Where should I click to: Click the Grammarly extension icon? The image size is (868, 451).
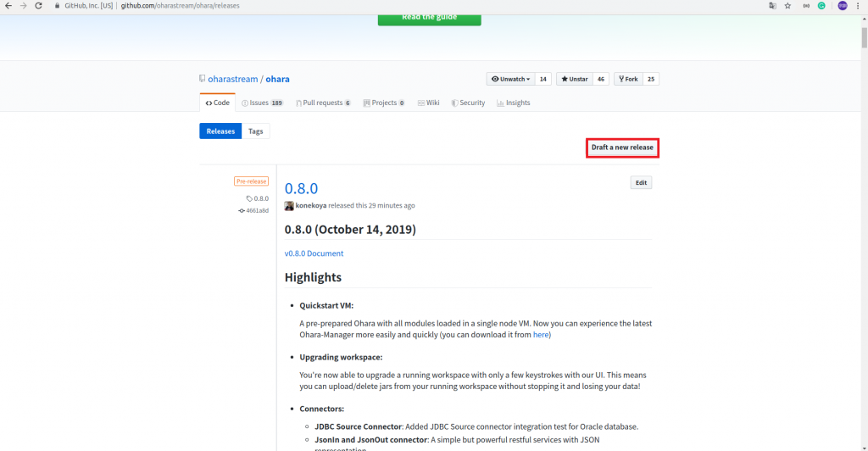tap(821, 6)
